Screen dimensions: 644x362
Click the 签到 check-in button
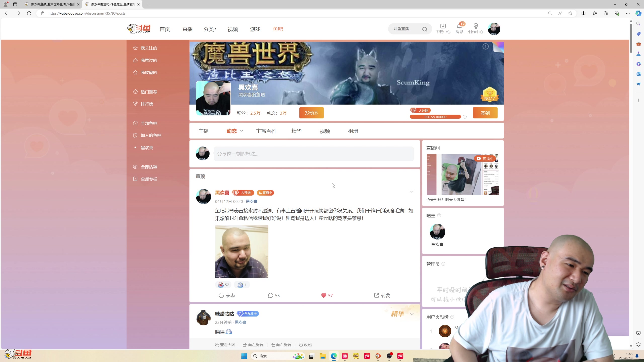tap(485, 113)
